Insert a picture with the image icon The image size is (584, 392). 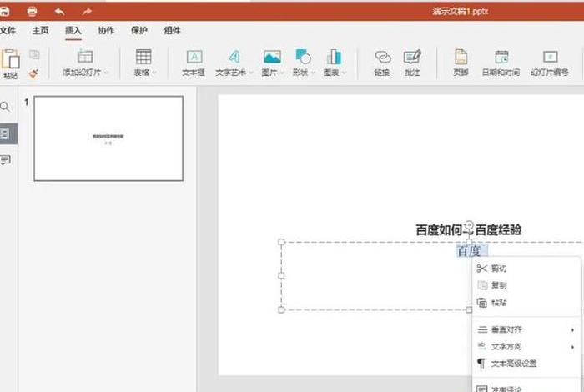(272, 57)
